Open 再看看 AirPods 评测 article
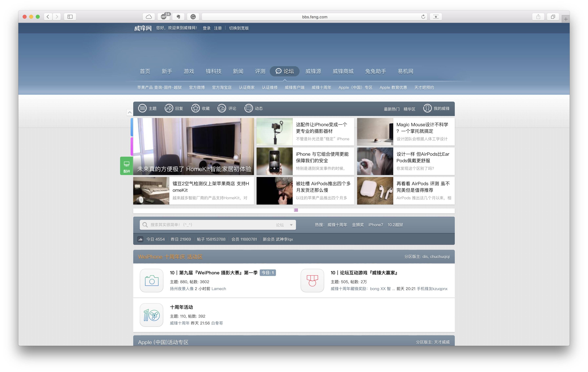Viewport: 588px width, 372px height. [x=423, y=187]
